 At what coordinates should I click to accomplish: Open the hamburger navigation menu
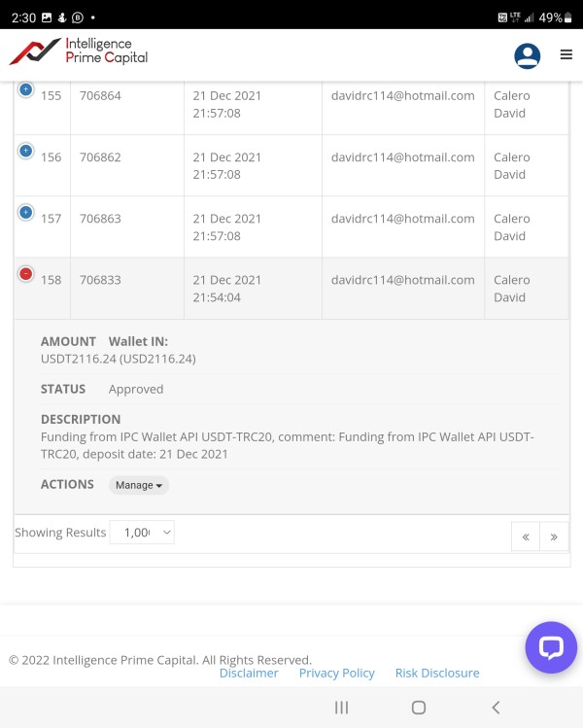(566, 55)
